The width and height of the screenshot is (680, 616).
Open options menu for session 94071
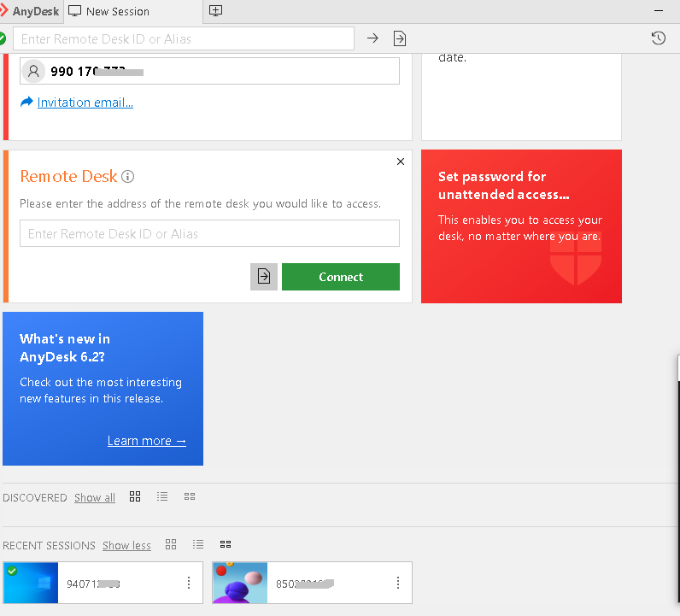point(189,583)
